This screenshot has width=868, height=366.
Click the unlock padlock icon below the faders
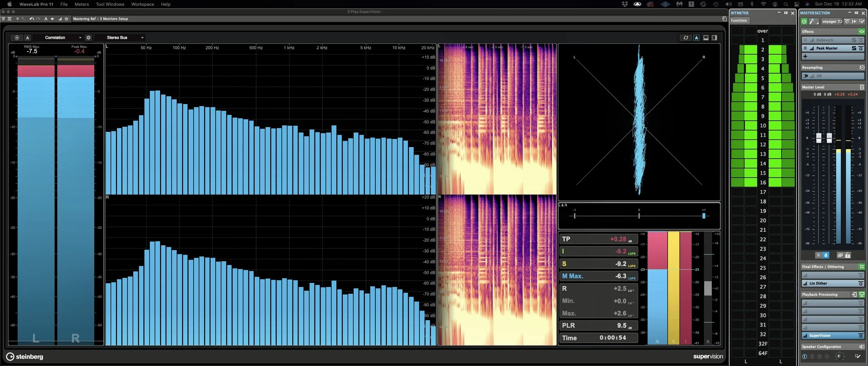848,255
